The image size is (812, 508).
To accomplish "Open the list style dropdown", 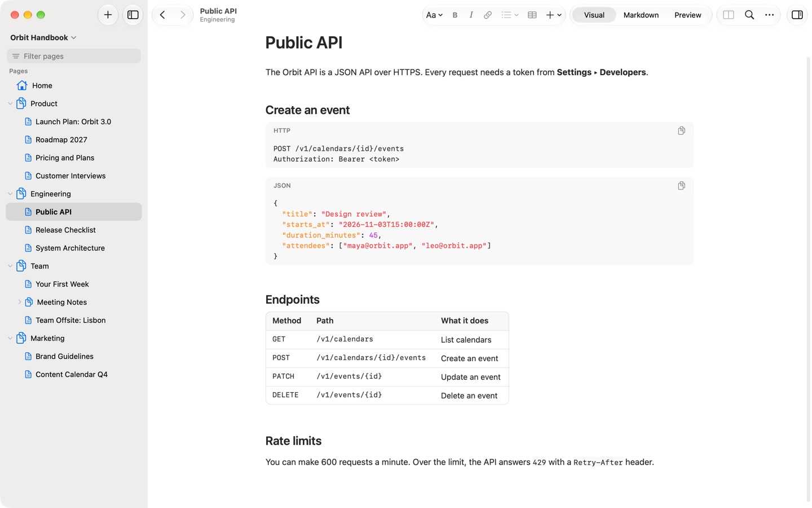I will click(x=510, y=15).
